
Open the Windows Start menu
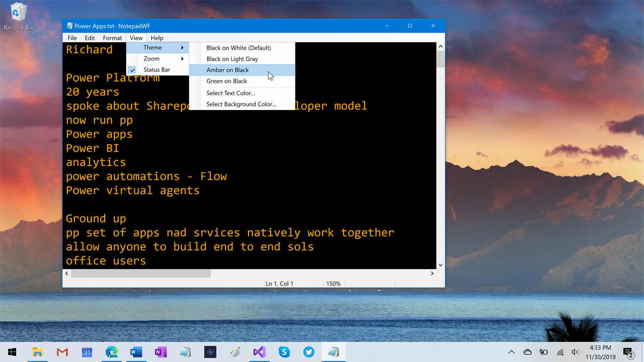point(12,352)
